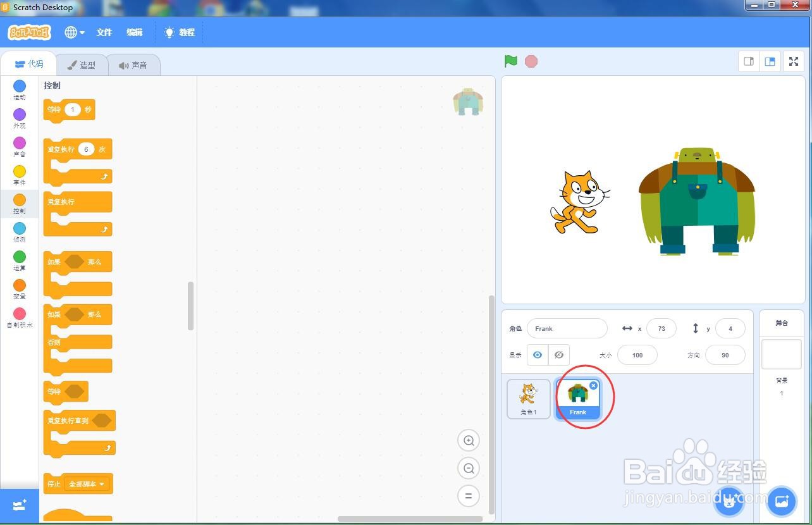Open the language globe menu

pos(75,32)
